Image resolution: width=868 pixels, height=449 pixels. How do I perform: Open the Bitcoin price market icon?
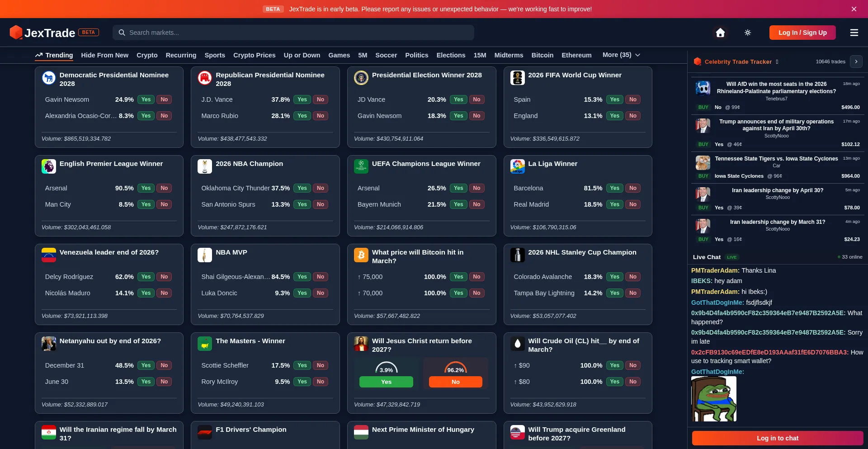(361, 255)
